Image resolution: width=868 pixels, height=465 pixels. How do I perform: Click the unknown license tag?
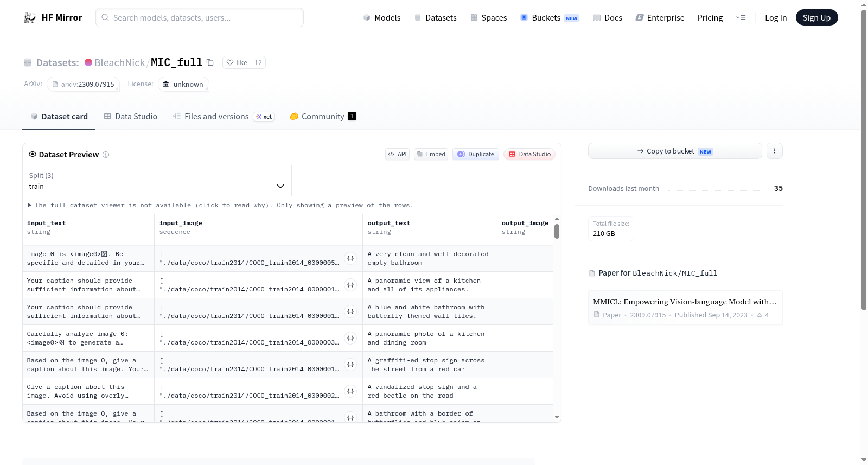(183, 84)
